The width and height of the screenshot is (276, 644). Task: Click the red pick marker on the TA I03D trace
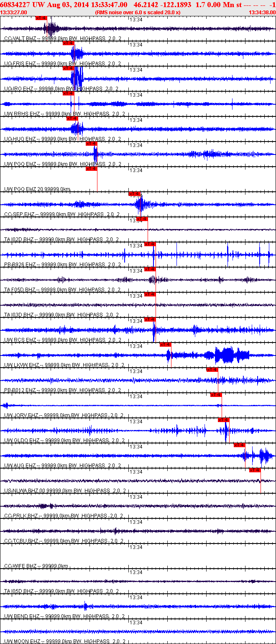150,294
